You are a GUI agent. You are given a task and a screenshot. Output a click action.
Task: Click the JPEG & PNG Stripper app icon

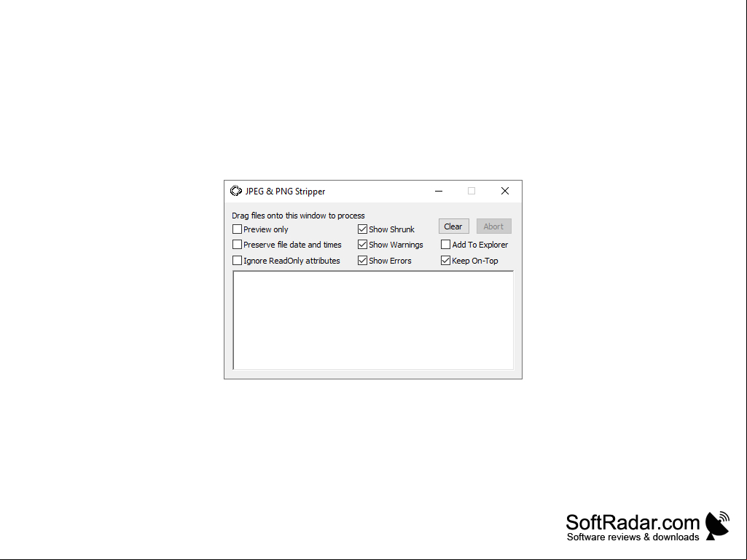(x=236, y=191)
